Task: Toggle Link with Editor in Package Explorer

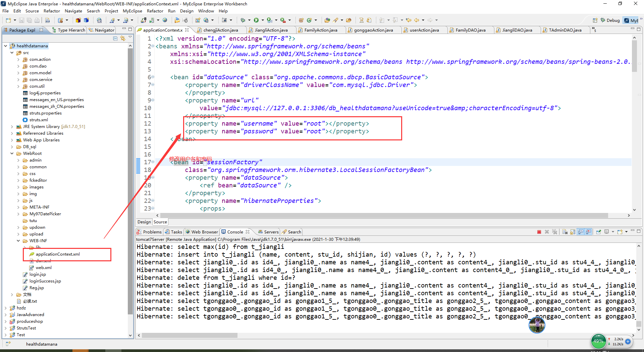Action: [123, 38]
